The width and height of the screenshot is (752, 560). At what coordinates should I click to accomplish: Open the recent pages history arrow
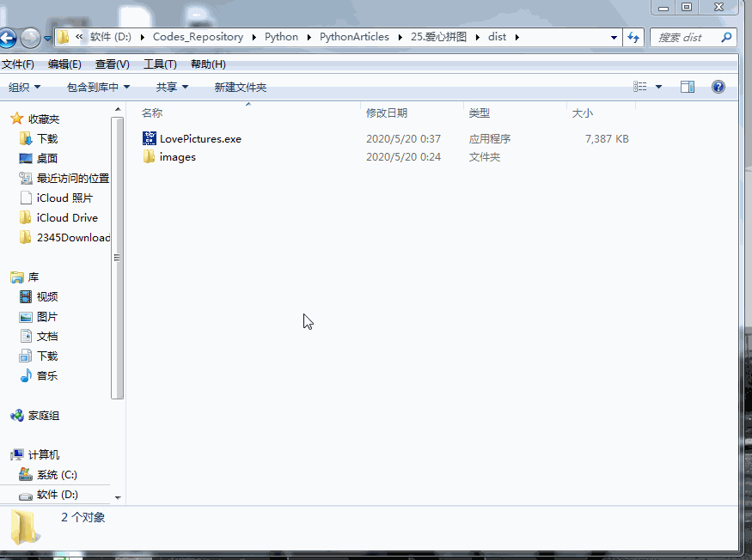tap(47, 38)
